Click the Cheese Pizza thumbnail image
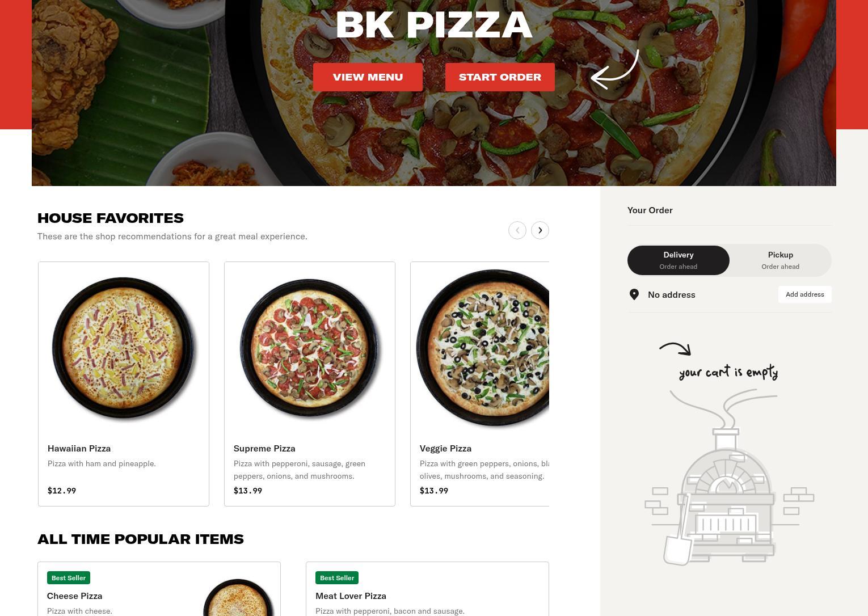This screenshot has height=616, width=868. click(x=238, y=598)
